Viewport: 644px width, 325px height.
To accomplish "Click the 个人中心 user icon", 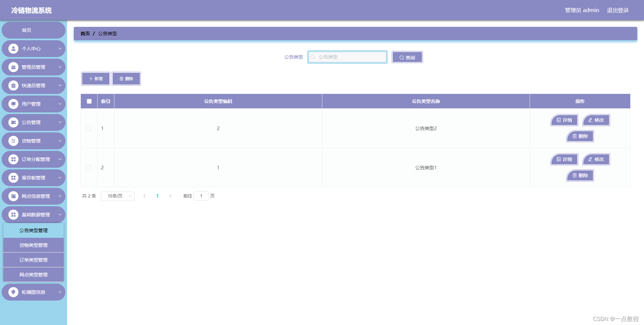I will (x=13, y=49).
